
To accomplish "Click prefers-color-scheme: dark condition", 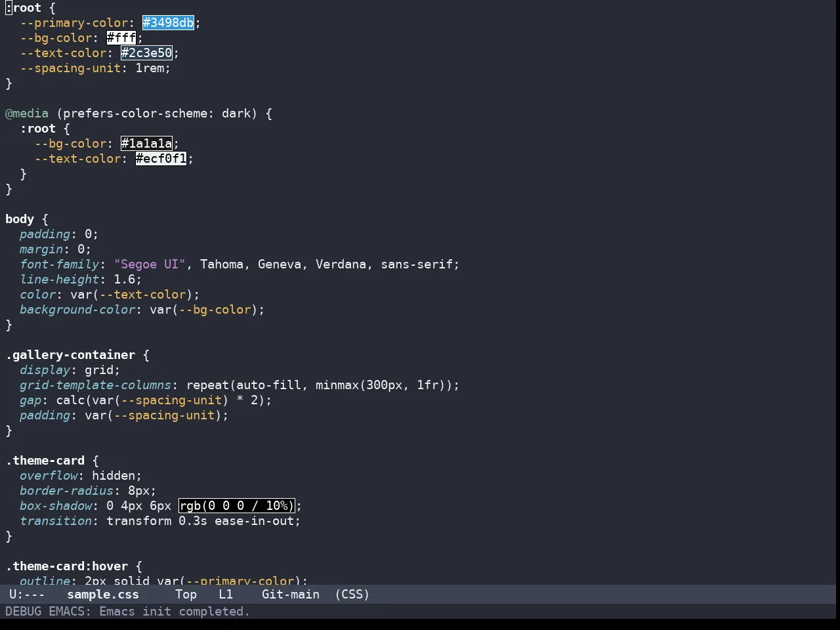I will [157, 114].
